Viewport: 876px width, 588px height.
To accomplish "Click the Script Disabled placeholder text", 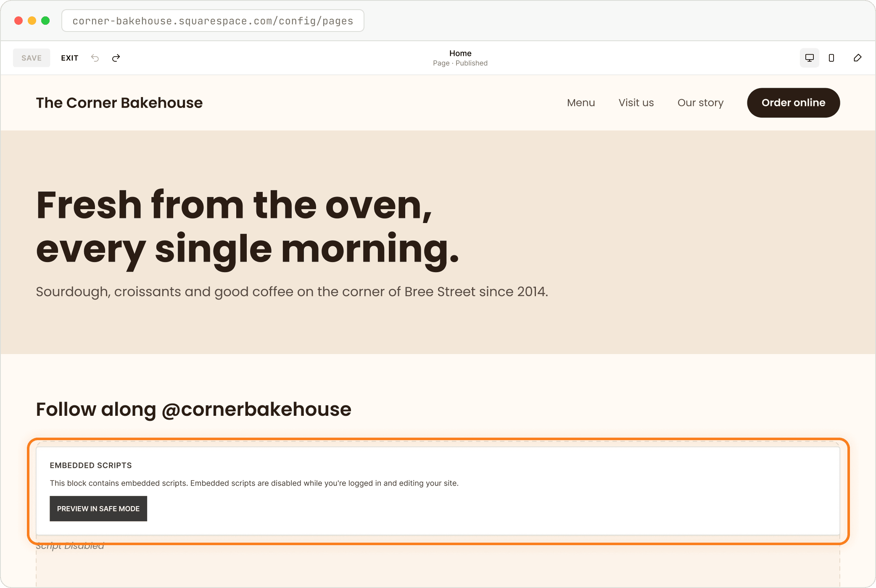I will click(70, 546).
